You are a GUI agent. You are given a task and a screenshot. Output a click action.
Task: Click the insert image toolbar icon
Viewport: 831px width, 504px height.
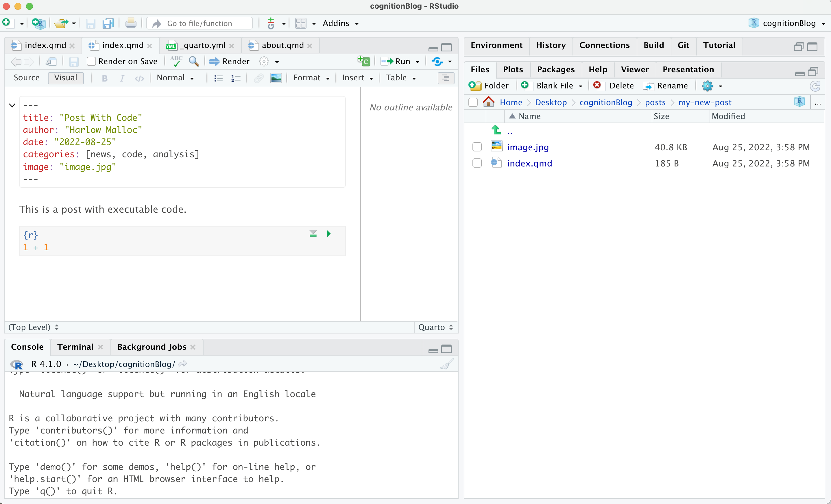click(x=276, y=78)
